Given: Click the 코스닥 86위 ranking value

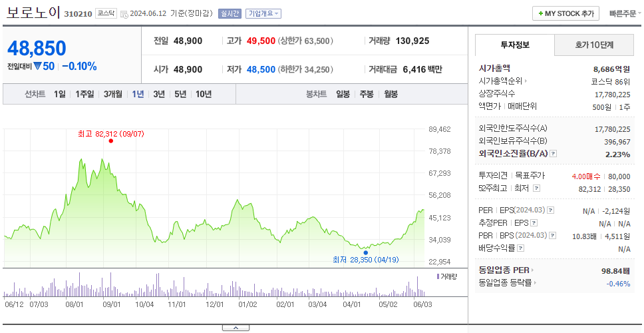Looking at the screenshot, I should point(609,81).
